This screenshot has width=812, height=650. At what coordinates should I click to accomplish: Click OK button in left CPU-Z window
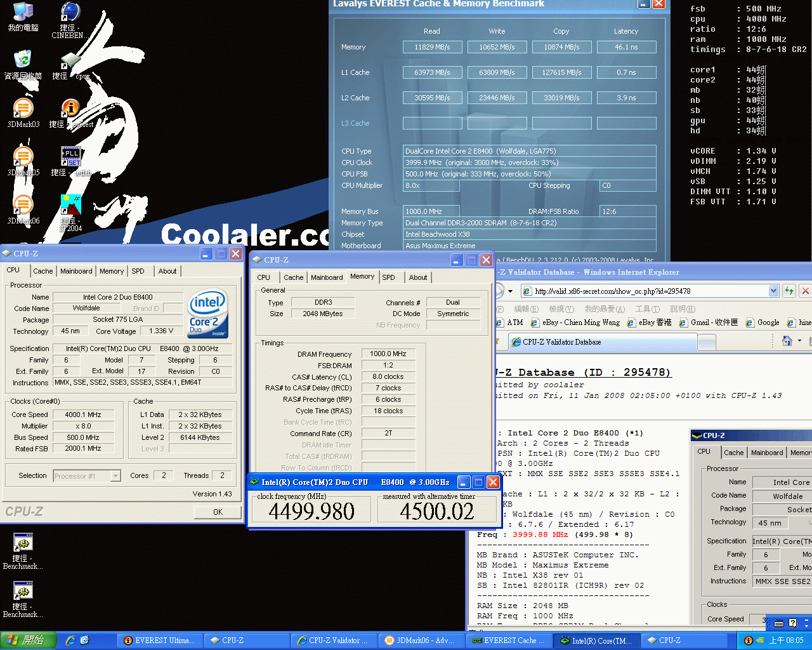[218, 512]
